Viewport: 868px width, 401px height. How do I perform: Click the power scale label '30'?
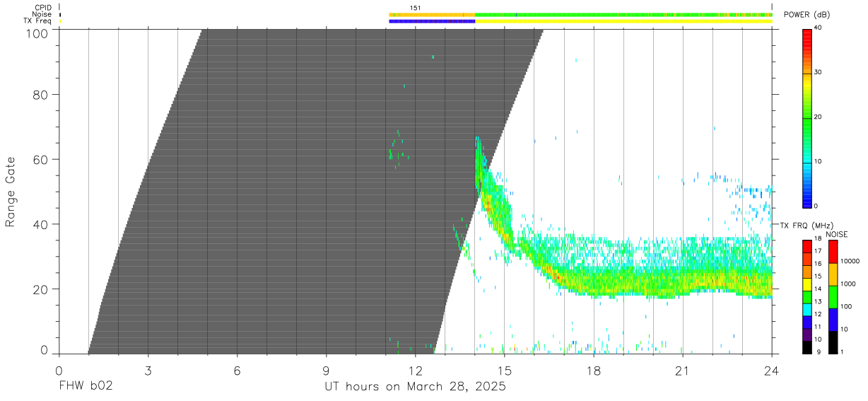[x=817, y=72]
